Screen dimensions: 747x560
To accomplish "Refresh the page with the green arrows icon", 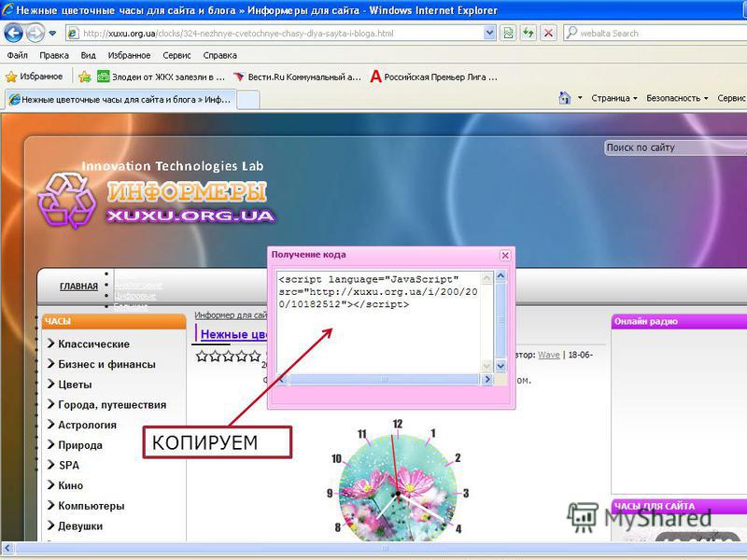I will (529, 33).
